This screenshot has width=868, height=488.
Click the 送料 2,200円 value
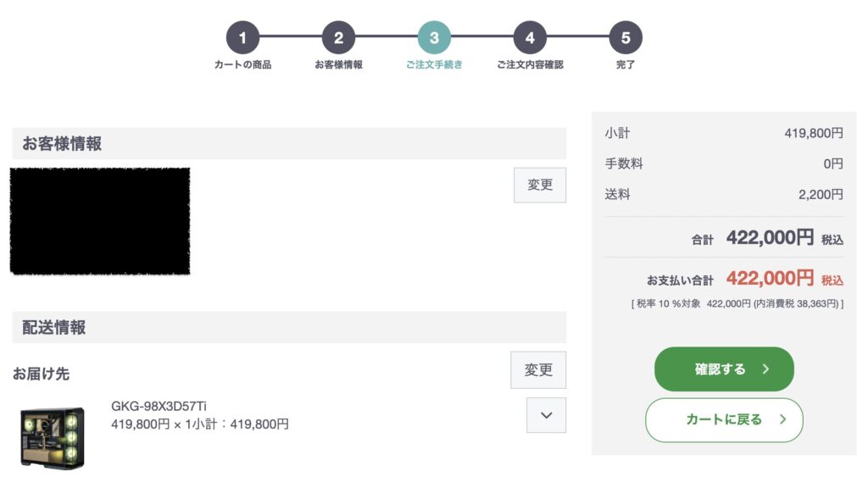[x=821, y=195]
